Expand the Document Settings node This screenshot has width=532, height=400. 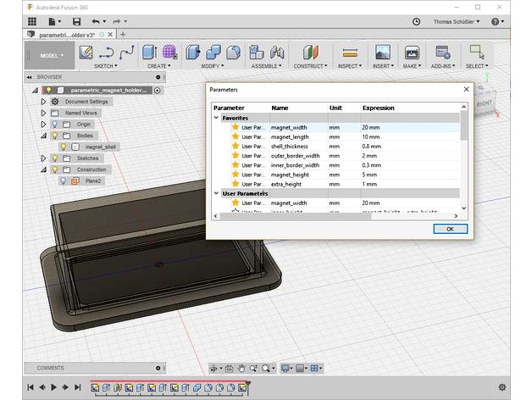click(43, 102)
